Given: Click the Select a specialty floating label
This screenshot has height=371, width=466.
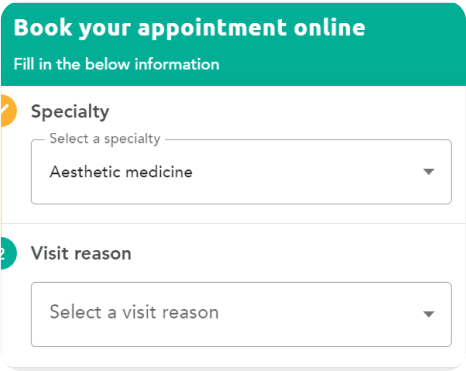Looking at the screenshot, I should click(x=105, y=139).
